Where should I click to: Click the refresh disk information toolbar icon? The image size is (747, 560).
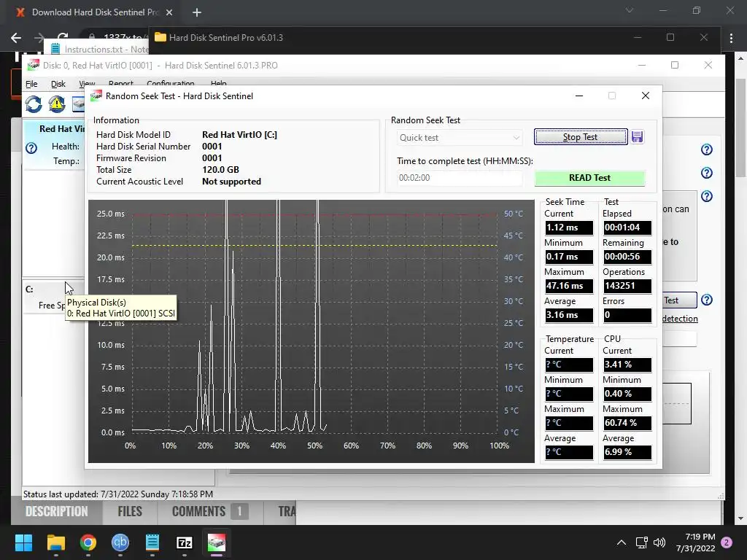point(34,104)
